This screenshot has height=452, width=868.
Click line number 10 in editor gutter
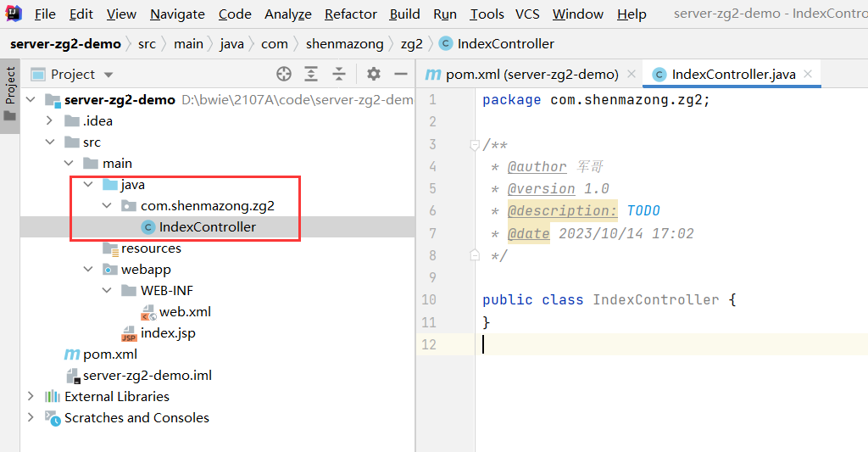[x=428, y=299]
